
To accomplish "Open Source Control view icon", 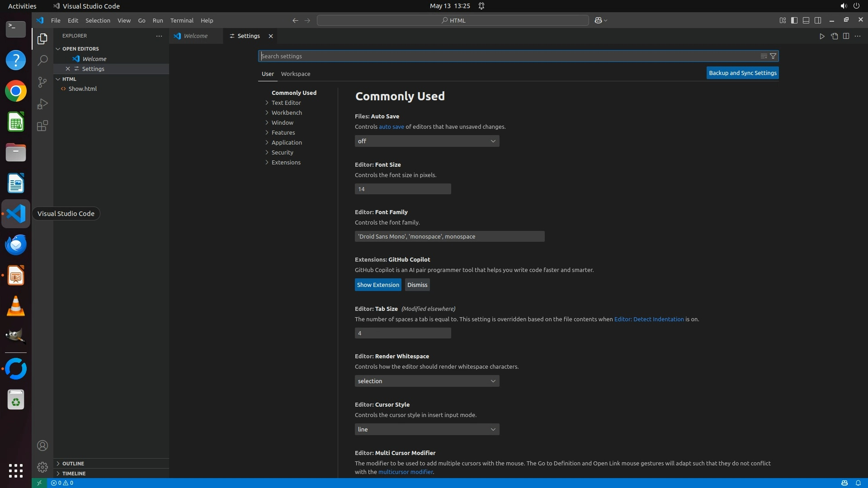I will tap(42, 82).
